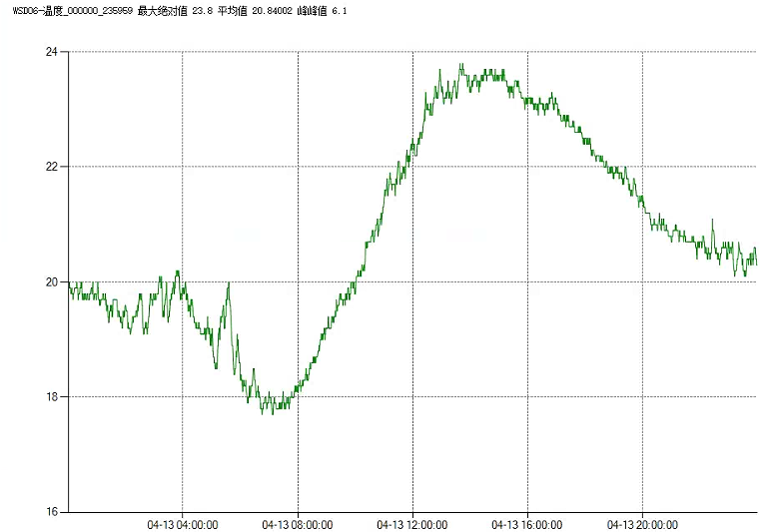Click the "04-13 20:00:00" time label

click(x=642, y=525)
